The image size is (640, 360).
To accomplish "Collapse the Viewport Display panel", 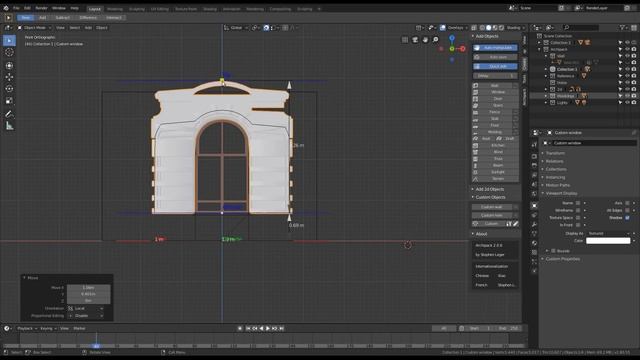I will [x=561, y=193].
